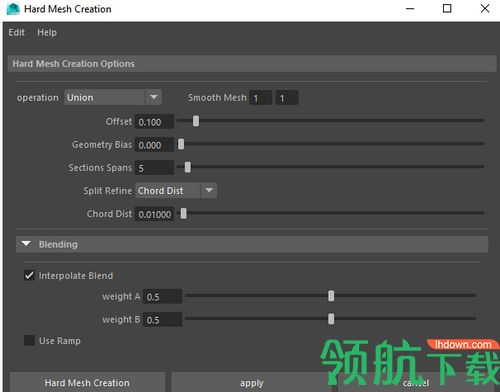Click the Hard Mesh app icon in title bar

tap(13, 9)
